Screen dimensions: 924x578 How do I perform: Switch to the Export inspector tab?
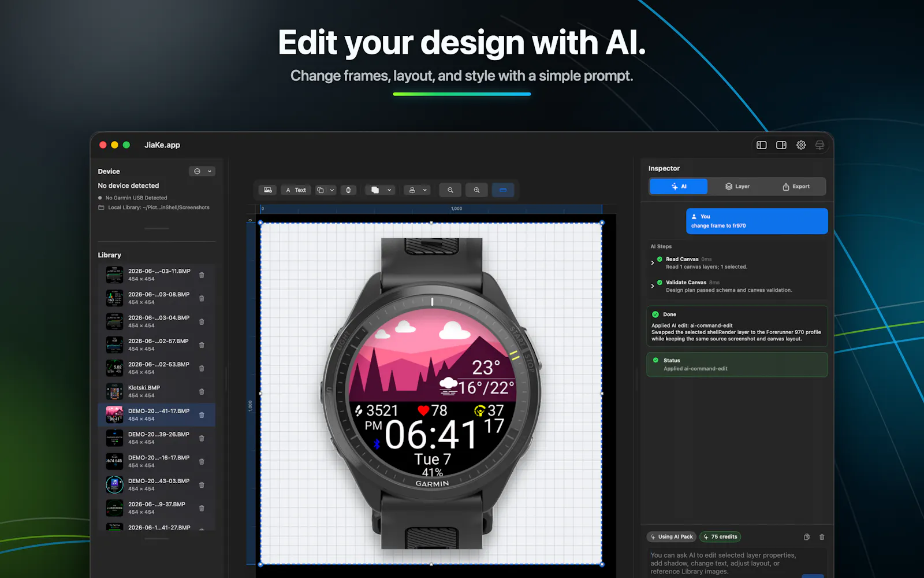pyautogui.click(x=796, y=187)
